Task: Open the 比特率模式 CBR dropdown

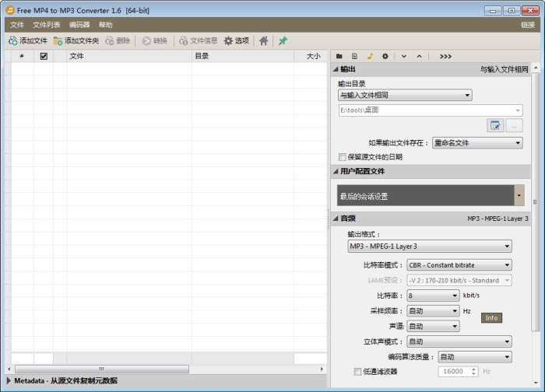Action: (459, 265)
